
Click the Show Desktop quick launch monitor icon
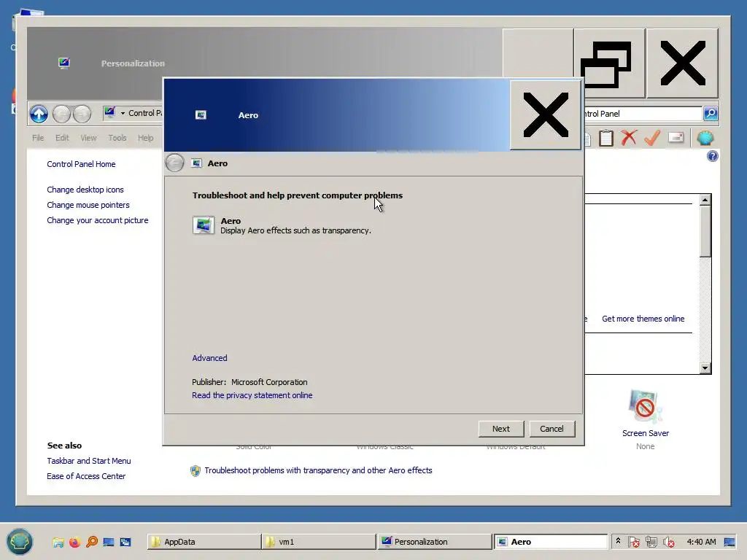click(108, 542)
